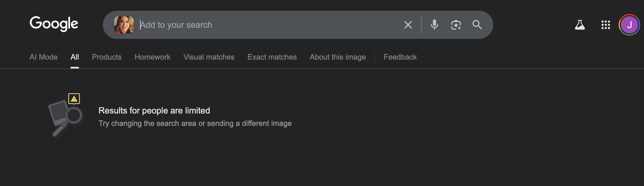This screenshot has width=644, height=186.
Task: Switch to the AI Mode tab
Action: point(44,57)
